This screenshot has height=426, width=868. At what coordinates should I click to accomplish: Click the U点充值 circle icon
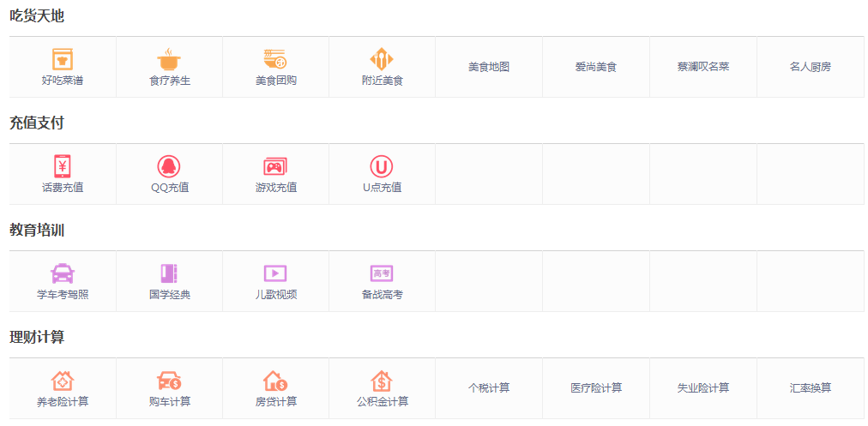pos(382,166)
